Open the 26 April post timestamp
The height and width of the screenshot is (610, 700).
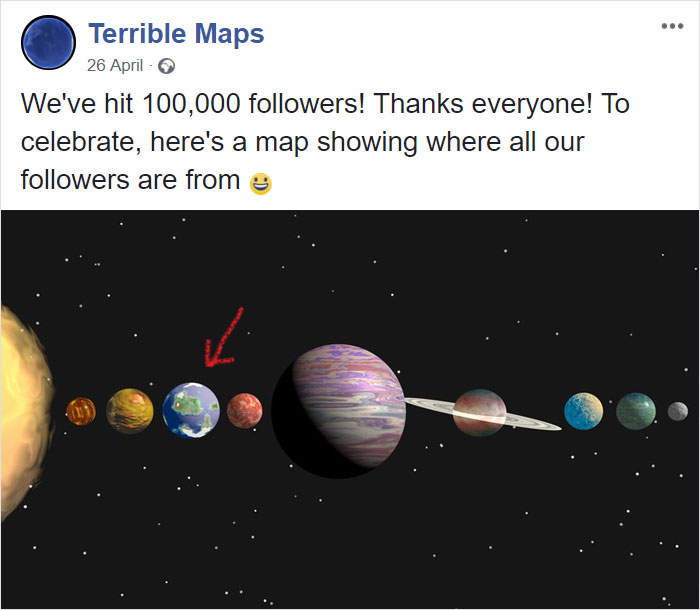coord(115,65)
